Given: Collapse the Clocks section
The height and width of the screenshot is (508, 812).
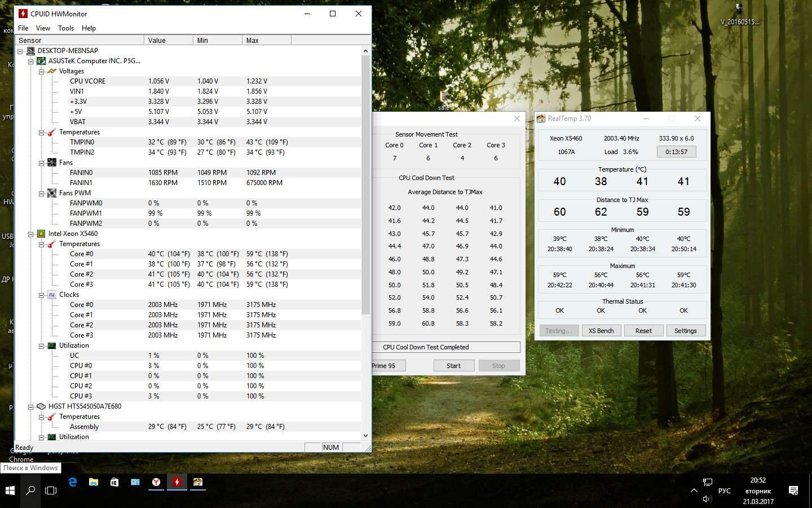Looking at the screenshot, I should (x=41, y=295).
